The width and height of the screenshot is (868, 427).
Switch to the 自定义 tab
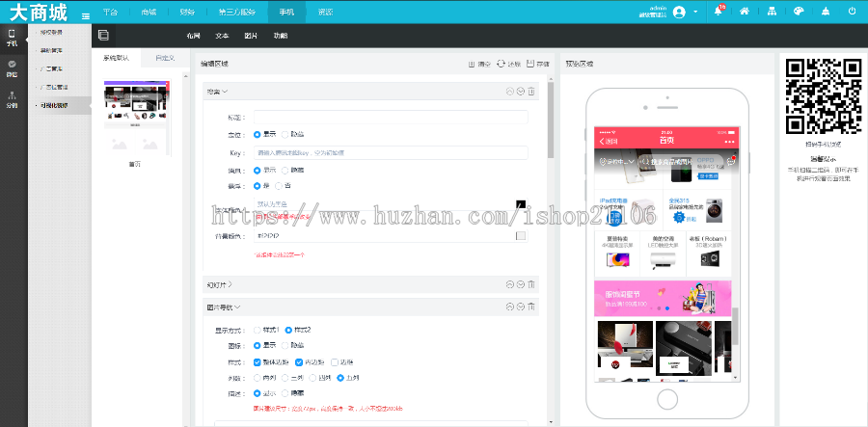(165, 58)
